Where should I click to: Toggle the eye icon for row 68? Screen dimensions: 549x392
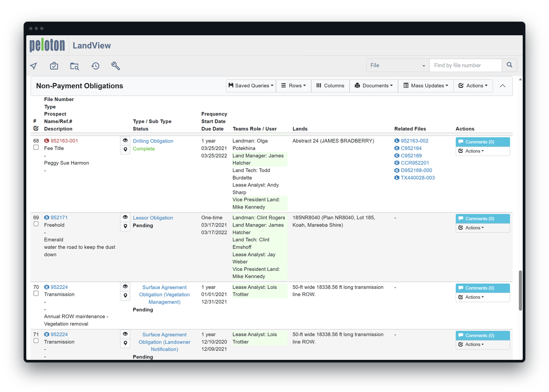[x=125, y=140]
